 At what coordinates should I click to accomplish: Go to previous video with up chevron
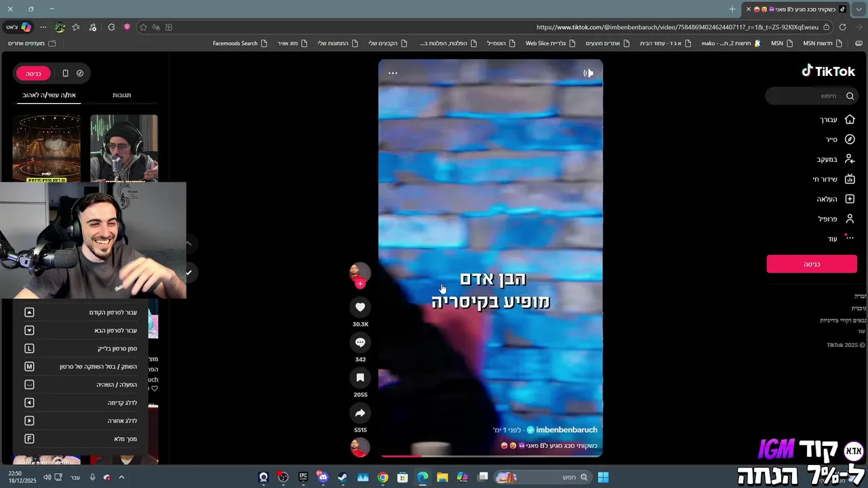pyautogui.click(x=189, y=243)
